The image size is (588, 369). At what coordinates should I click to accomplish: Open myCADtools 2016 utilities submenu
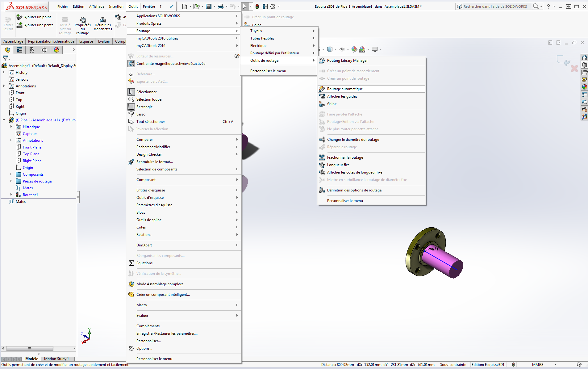pos(184,38)
